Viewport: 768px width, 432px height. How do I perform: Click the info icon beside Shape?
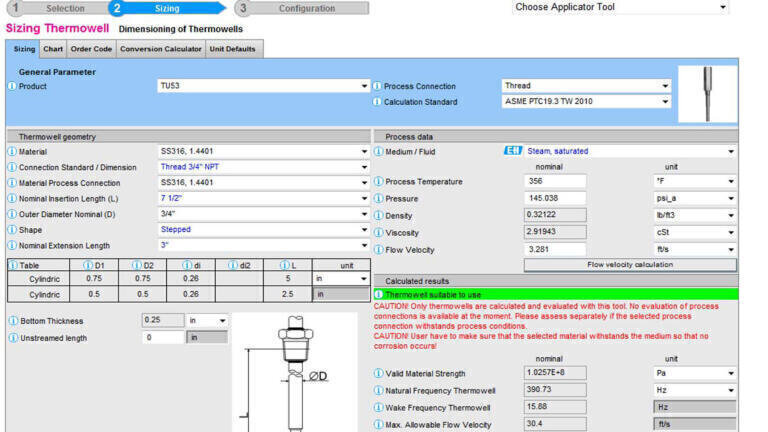coord(12,230)
